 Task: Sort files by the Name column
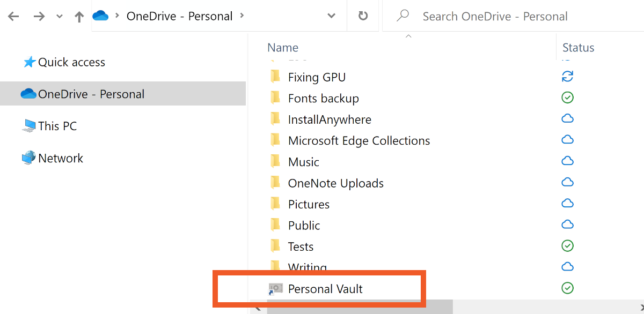click(x=283, y=48)
